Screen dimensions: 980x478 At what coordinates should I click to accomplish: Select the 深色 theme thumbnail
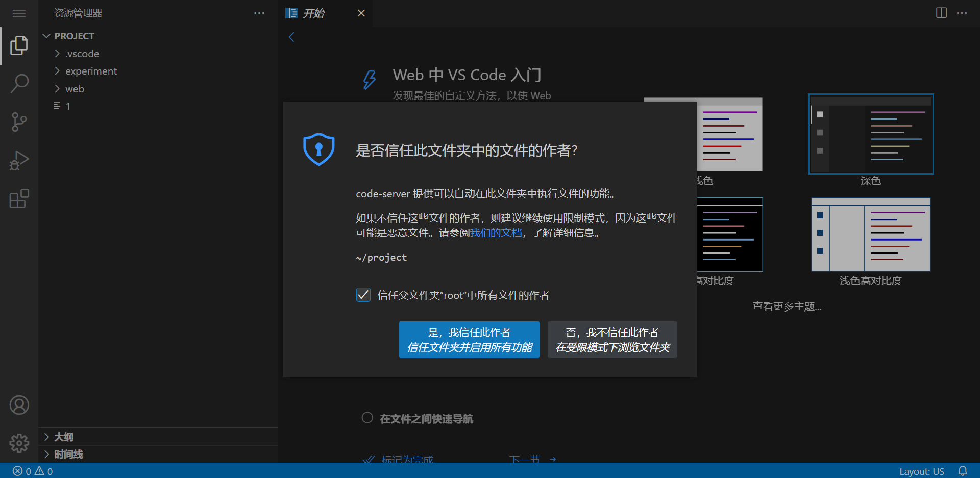point(870,134)
